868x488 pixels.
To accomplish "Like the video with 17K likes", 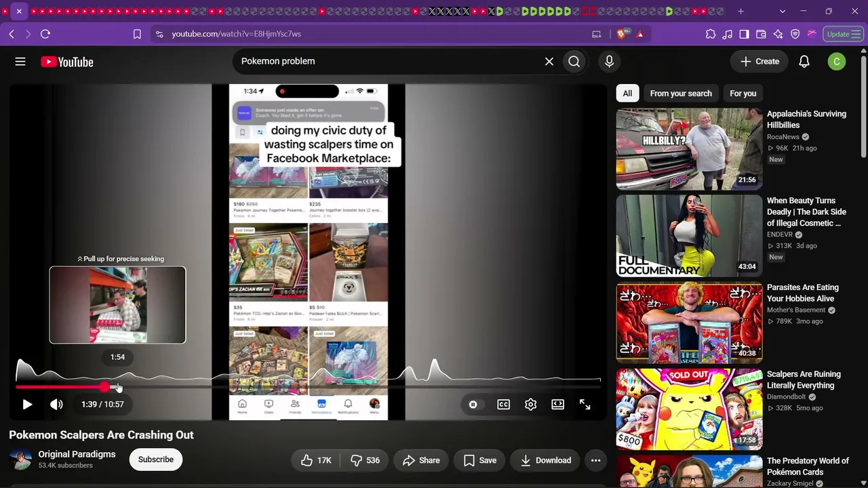I will (316, 460).
